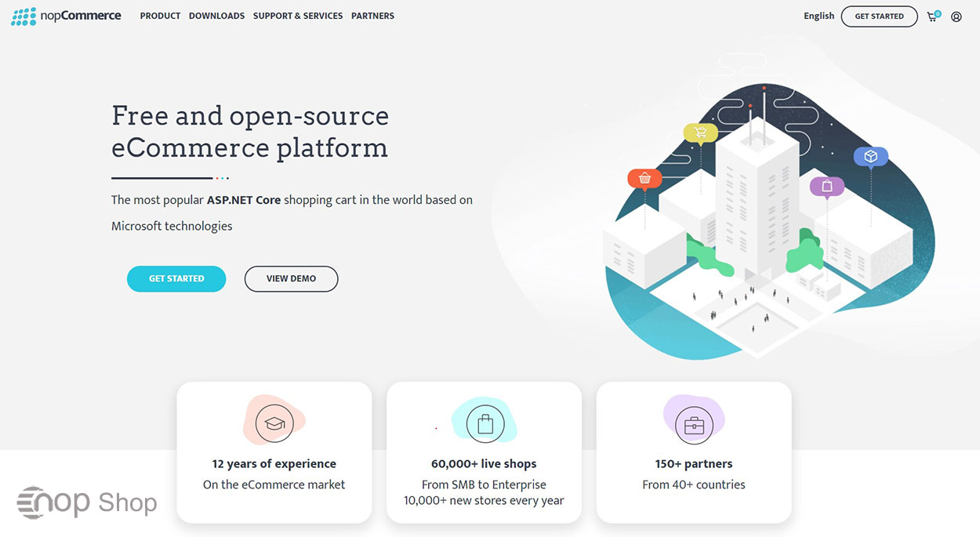Open the SUPPORT & SERVICES menu

tap(298, 16)
